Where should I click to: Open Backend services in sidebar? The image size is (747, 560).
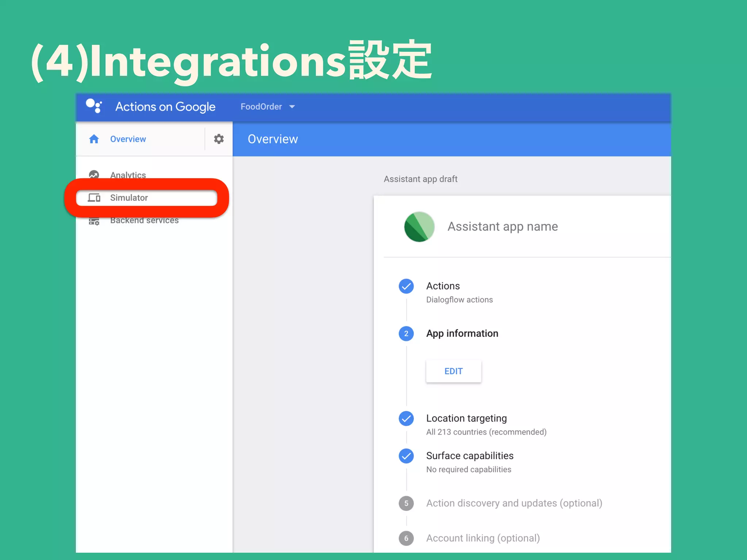point(144,220)
